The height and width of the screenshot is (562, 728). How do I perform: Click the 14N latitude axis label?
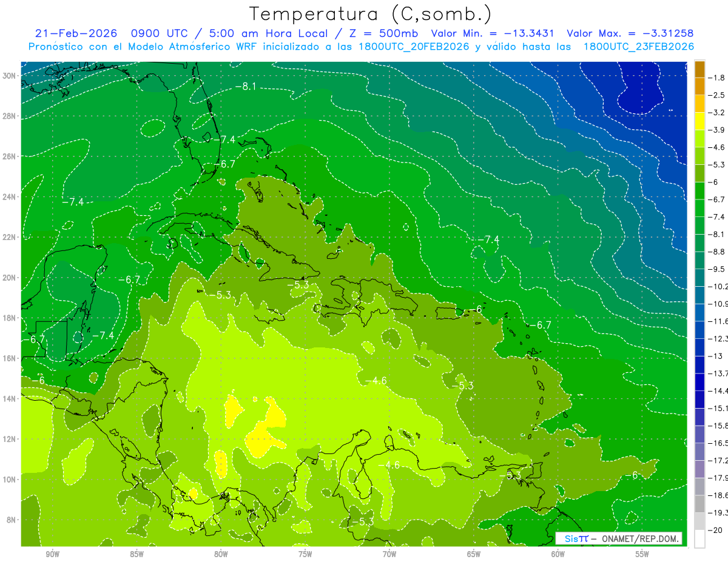click(x=10, y=398)
